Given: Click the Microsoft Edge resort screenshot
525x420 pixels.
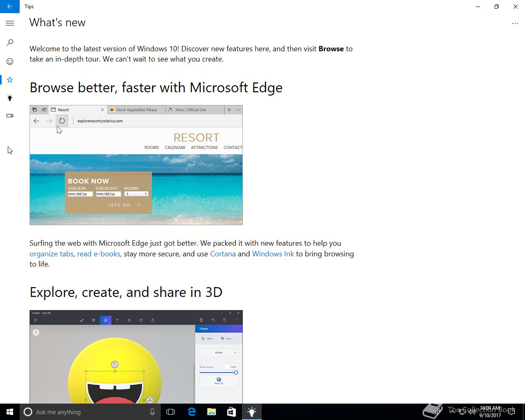Looking at the screenshot, I should point(136,165).
